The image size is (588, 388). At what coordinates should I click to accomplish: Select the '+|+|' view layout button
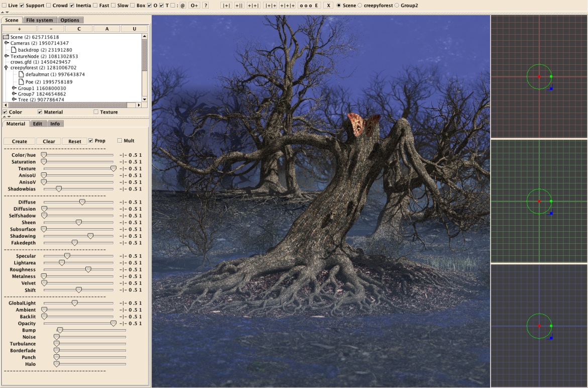pos(254,5)
